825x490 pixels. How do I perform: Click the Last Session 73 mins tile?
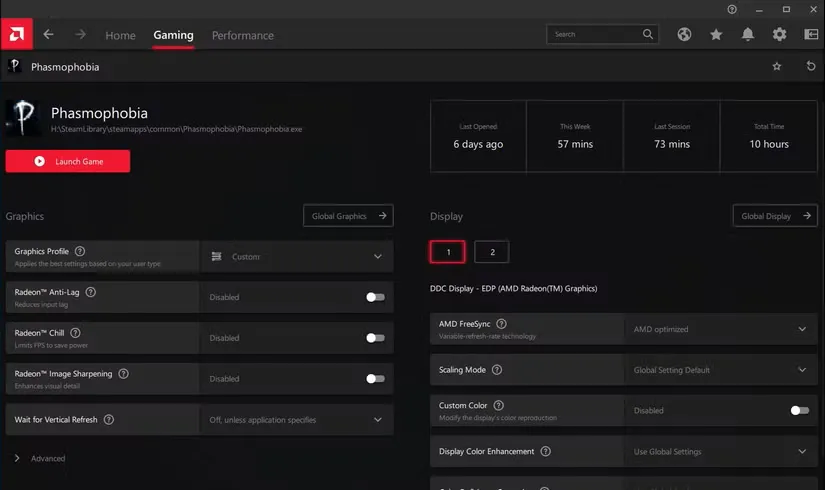(672, 136)
